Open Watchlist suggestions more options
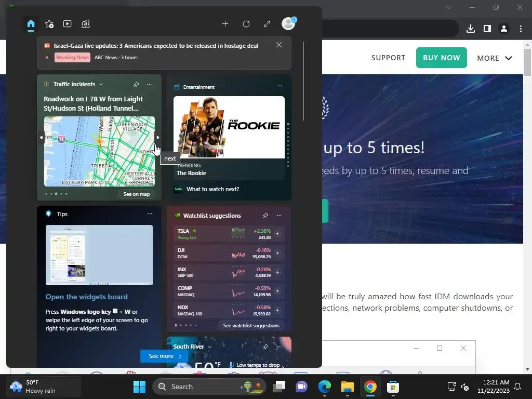532x399 pixels. pos(279,215)
